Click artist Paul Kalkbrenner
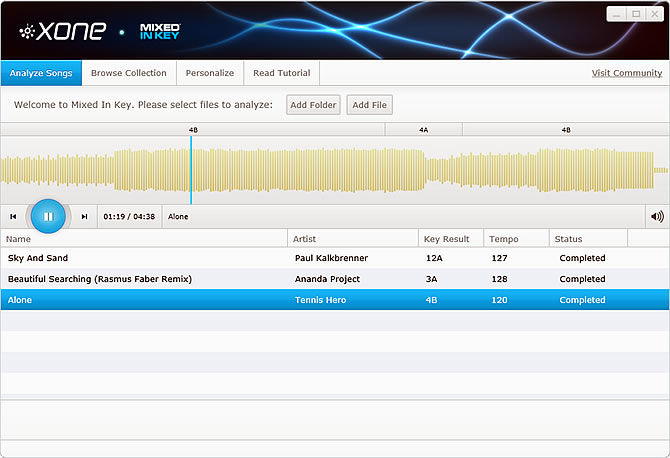 point(331,258)
